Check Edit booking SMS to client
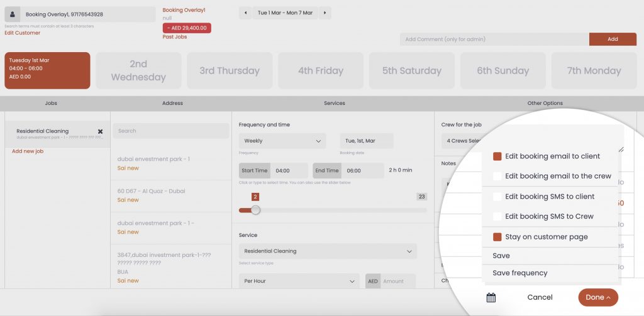 tap(497, 197)
